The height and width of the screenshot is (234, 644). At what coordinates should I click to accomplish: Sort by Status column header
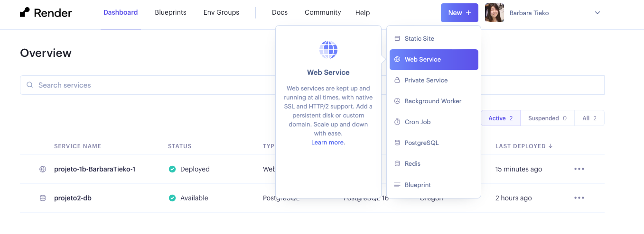(180, 146)
